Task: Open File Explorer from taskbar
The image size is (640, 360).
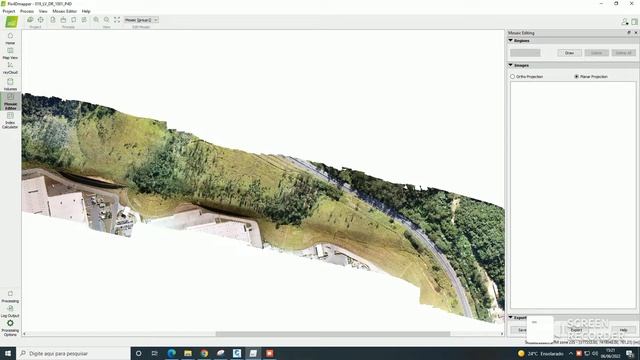Action: click(x=188, y=353)
